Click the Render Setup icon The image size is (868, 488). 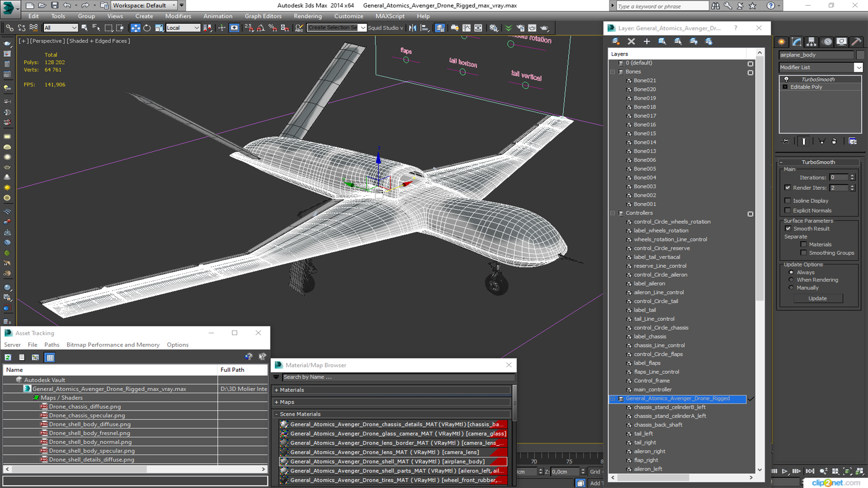520,28
